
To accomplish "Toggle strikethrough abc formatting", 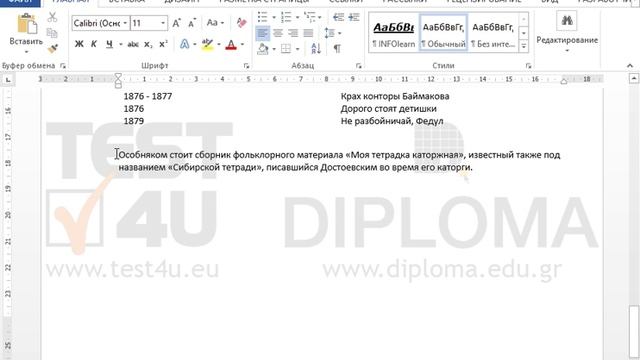I will coord(133,44).
